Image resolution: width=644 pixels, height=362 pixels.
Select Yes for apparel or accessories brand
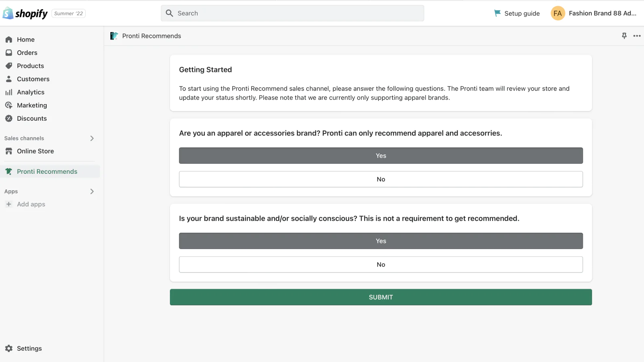pyautogui.click(x=381, y=156)
